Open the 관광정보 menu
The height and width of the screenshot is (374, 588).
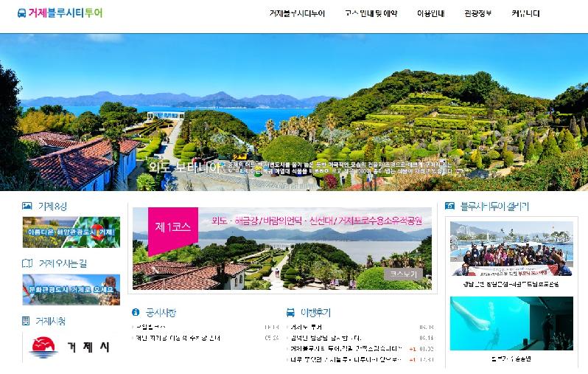(x=477, y=13)
